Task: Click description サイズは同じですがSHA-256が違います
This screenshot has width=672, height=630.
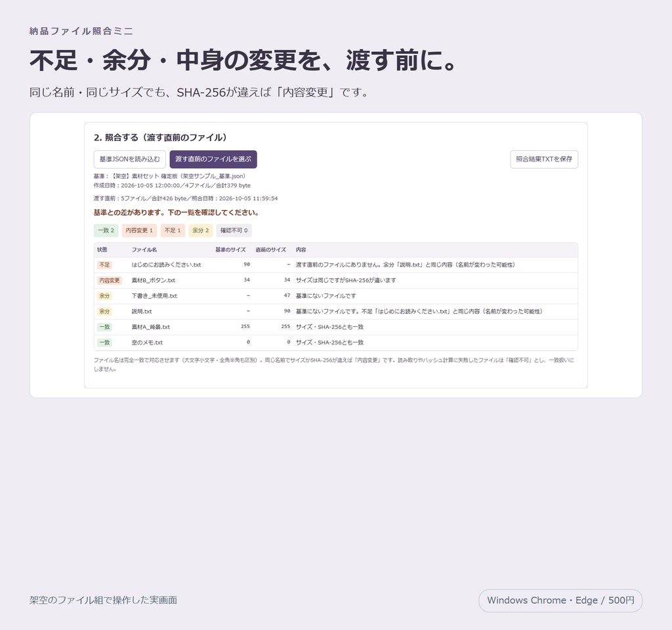Action: [346, 280]
